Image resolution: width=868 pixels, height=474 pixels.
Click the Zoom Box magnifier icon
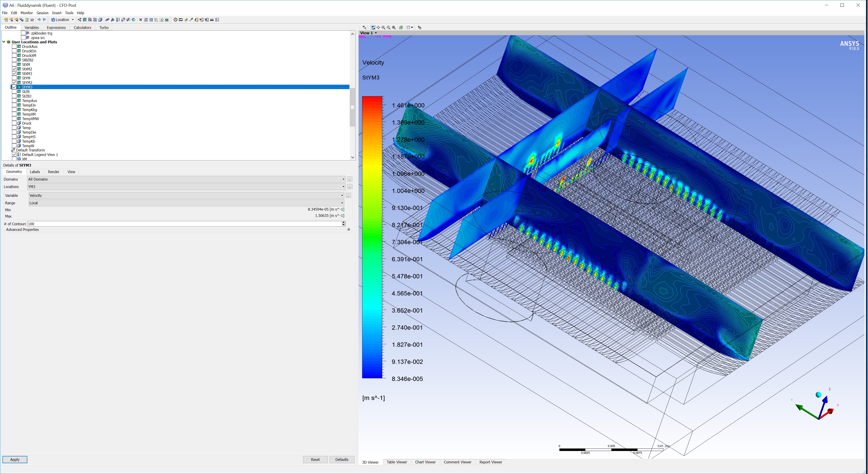click(389, 28)
